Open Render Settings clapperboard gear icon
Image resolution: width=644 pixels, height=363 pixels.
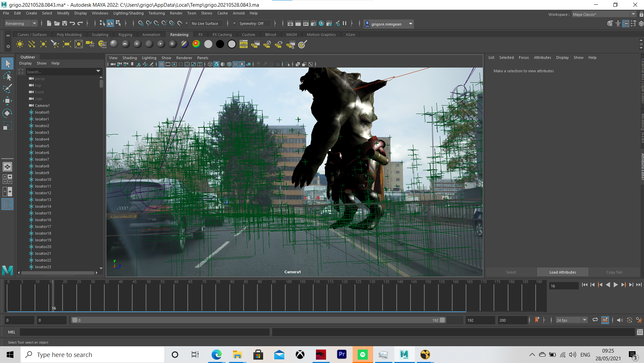pyautogui.click(x=314, y=23)
